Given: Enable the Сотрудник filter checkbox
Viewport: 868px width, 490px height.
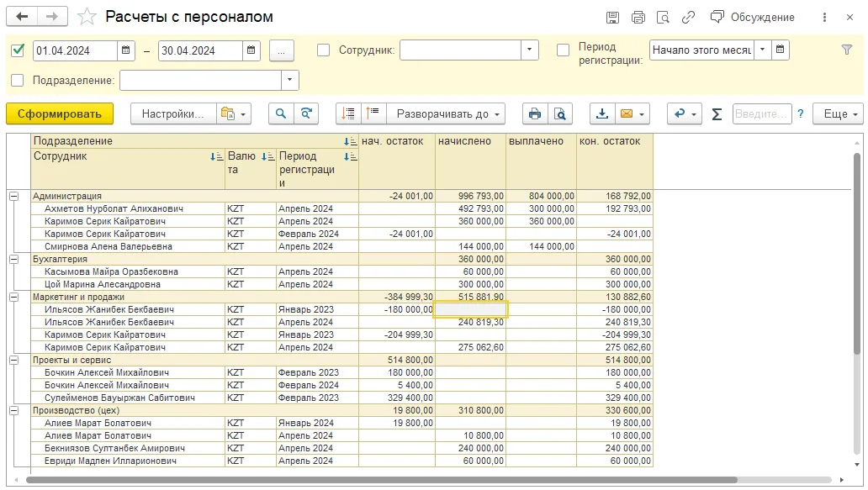Looking at the screenshot, I should 323,50.
